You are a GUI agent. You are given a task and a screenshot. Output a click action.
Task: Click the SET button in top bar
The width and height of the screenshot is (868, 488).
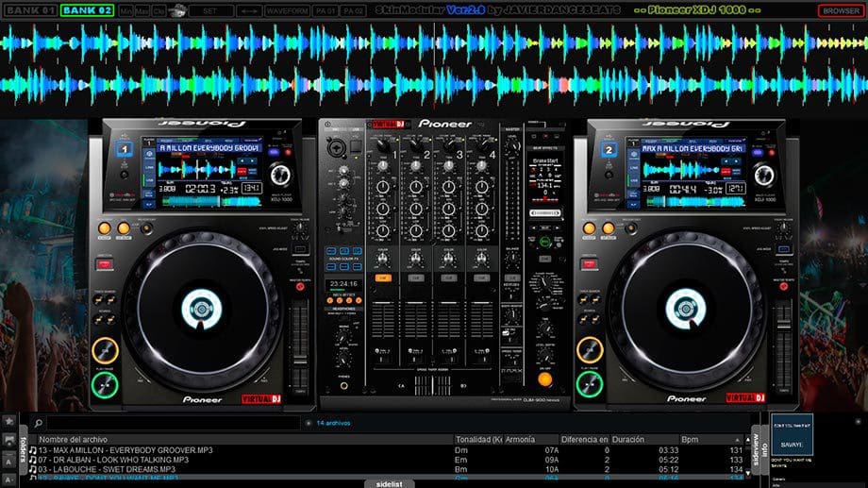210,10
